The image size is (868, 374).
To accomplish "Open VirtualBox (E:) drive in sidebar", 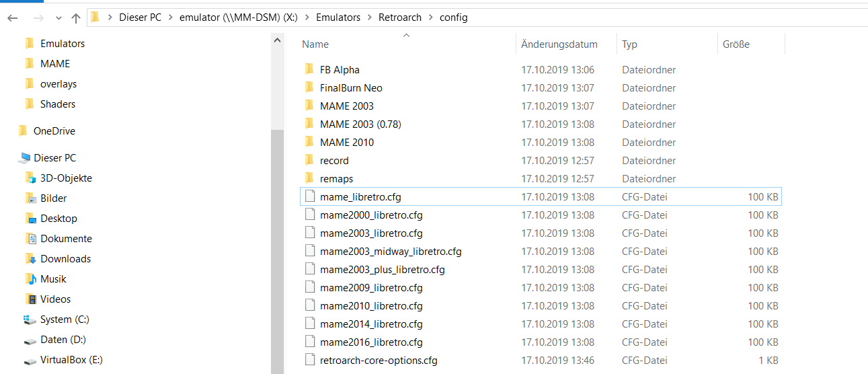I will [x=71, y=360].
